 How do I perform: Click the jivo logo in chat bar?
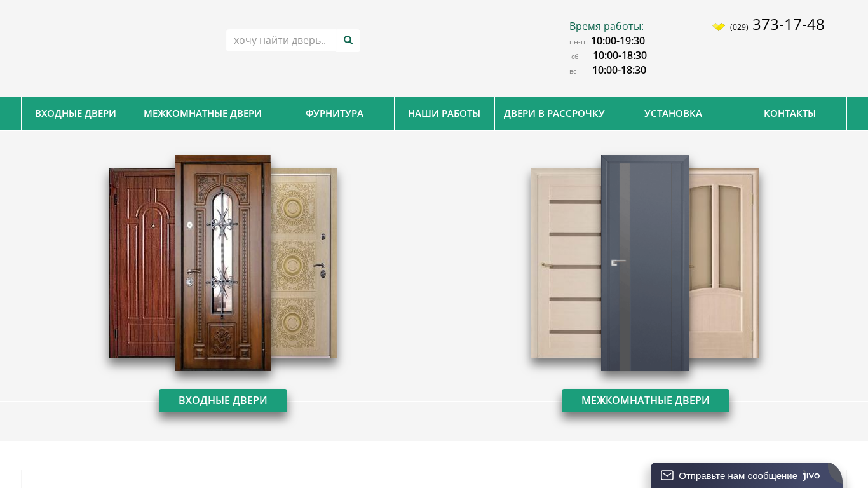pyautogui.click(x=811, y=476)
